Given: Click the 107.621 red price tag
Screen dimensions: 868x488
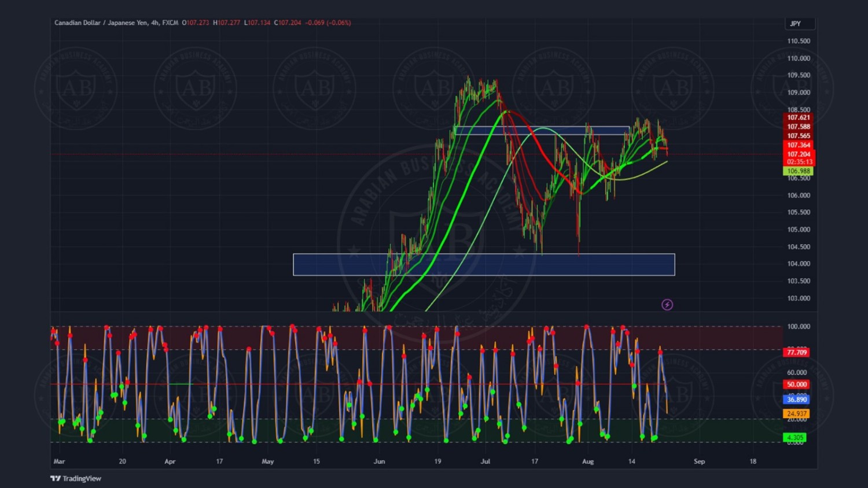Looking at the screenshot, I should click(799, 117).
